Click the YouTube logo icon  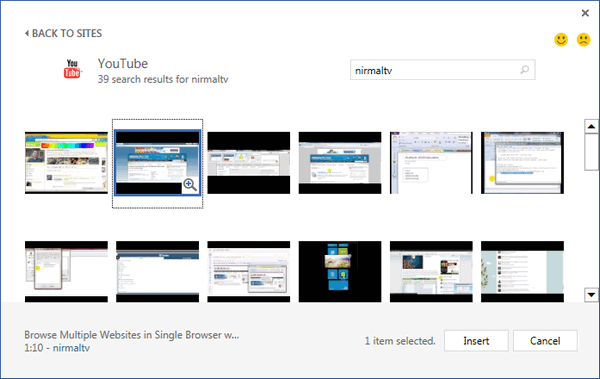(x=72, y=69)
